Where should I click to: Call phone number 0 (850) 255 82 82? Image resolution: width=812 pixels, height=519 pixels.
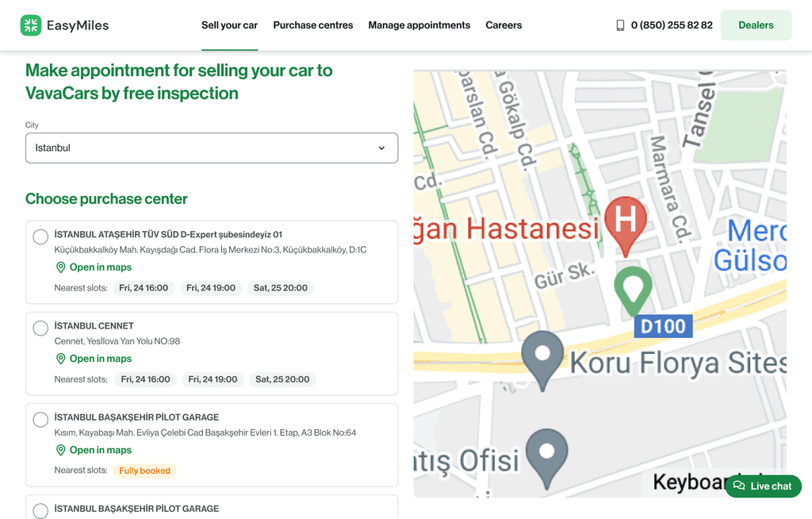[x=672, y=25]
